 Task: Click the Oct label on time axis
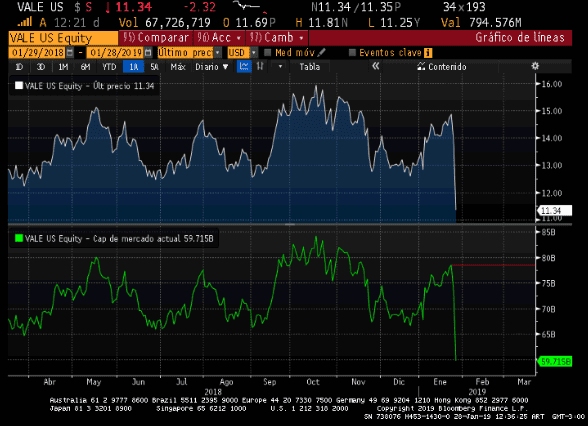pos(313,382)
